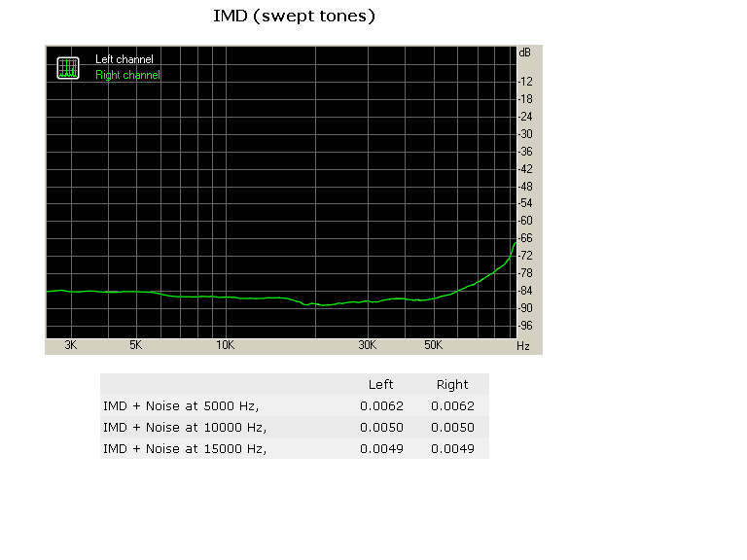
Task: Select the Left channel legend label
Action: [x=124, y=59]
